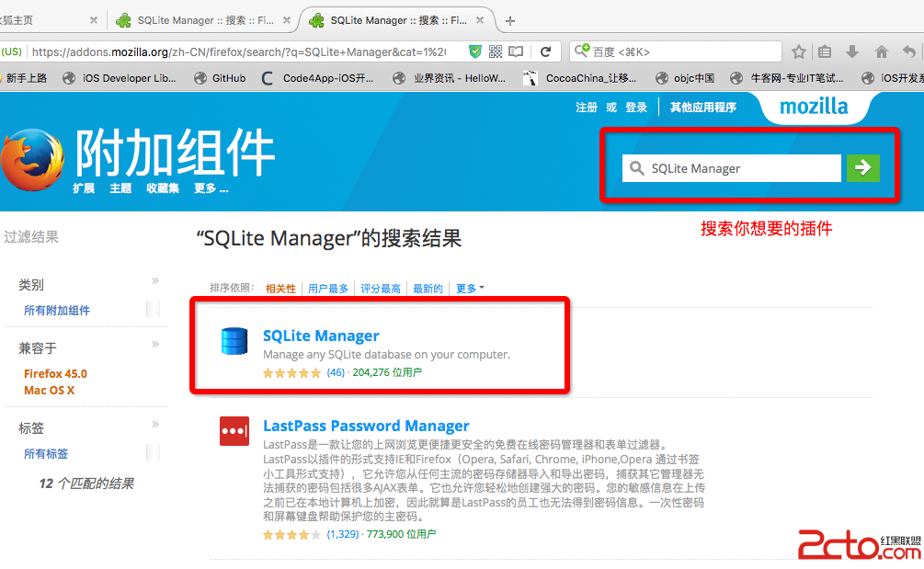The height and width of the screenshot is (569, 924).
Task: Click the 附加组件 page heading
Action: [175, 154]
